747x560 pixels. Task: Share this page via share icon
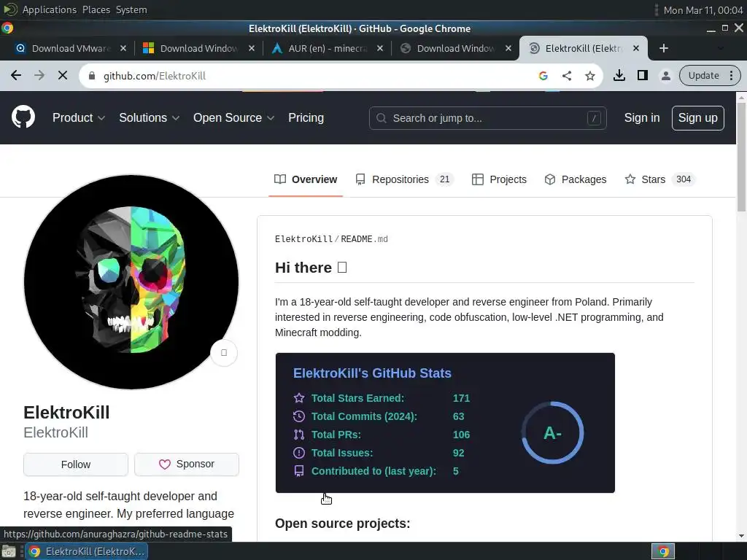click(x=566, y=75)
